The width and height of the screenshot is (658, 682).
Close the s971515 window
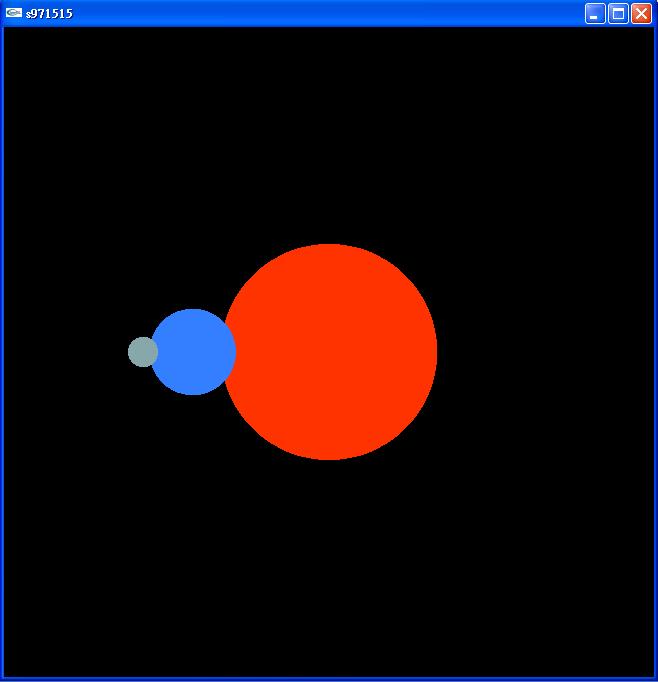[641, 13]
